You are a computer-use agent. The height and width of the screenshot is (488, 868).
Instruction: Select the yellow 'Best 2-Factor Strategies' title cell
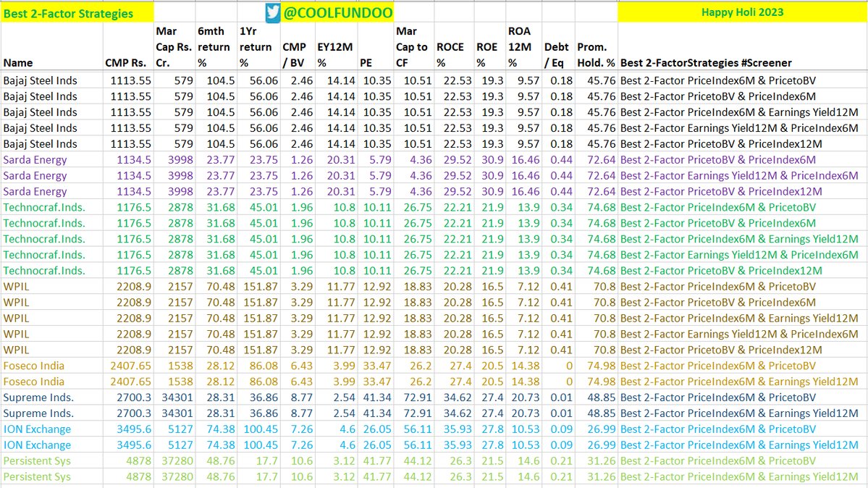(77, 13)
